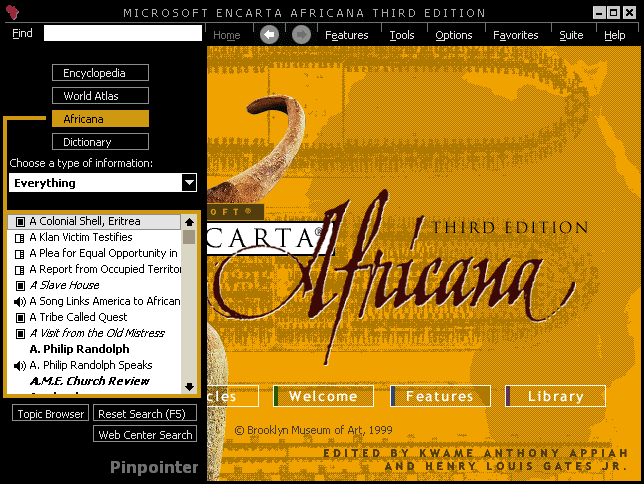Click the Africana logo icon in title bar
The image size is (644, 484).
pos(13,12)
